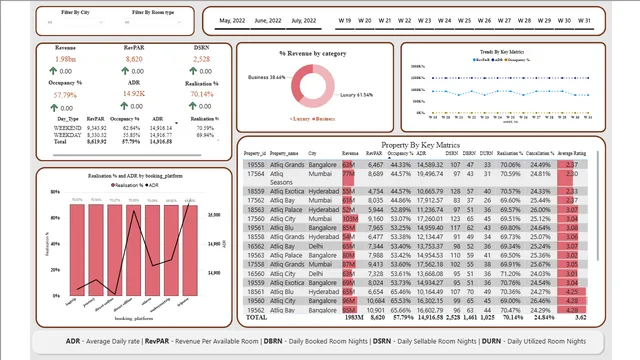
Task: Click the 57.79% Occupancy card value
Action: coord(65,95)
